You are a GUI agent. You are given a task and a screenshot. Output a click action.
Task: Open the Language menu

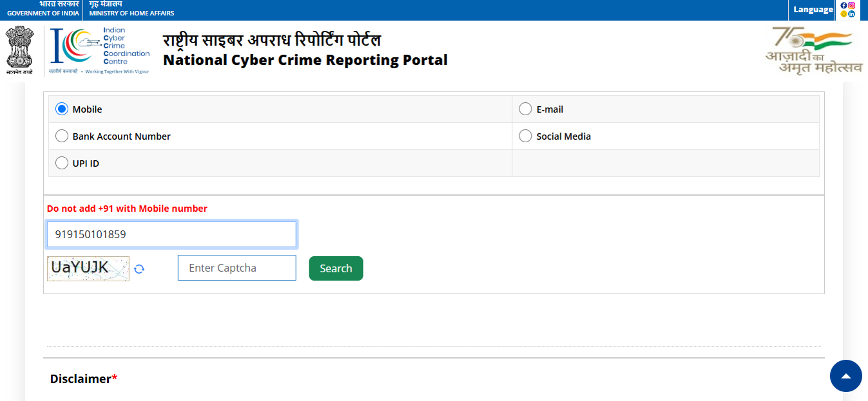(x=813, y=10)
